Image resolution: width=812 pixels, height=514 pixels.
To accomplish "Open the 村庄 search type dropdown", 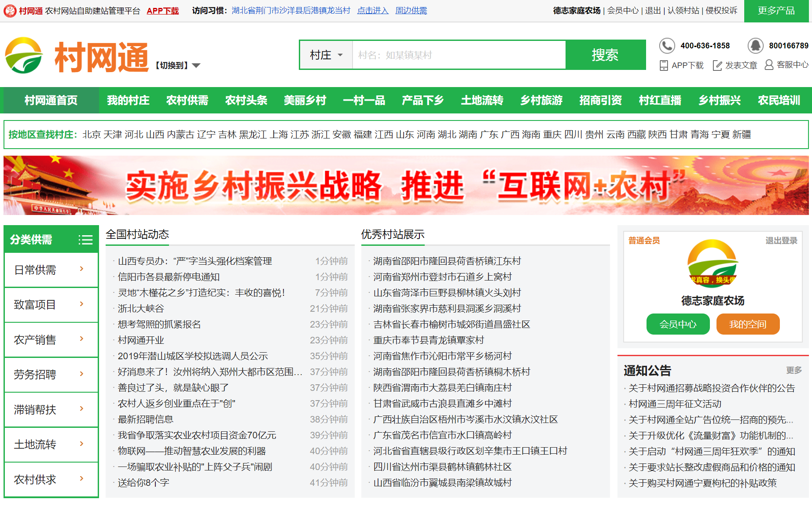I will click(326, 55).
